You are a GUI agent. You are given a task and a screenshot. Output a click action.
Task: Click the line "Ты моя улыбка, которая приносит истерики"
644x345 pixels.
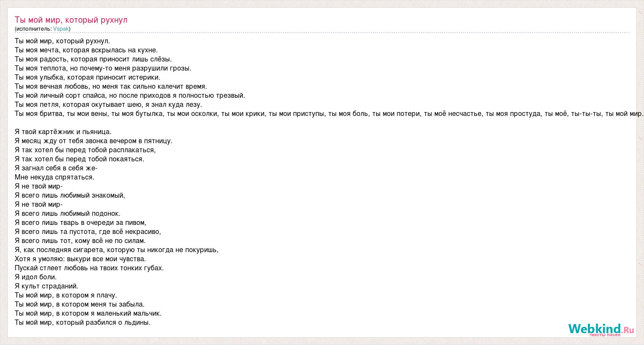(x=88, y=78)
